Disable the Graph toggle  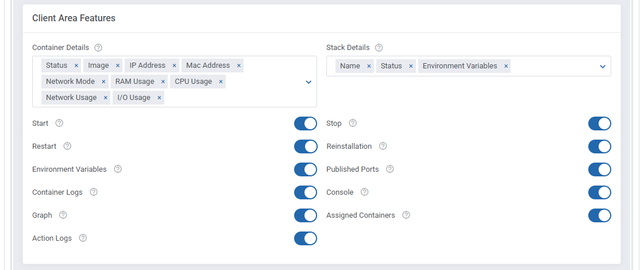pos(306,216)
